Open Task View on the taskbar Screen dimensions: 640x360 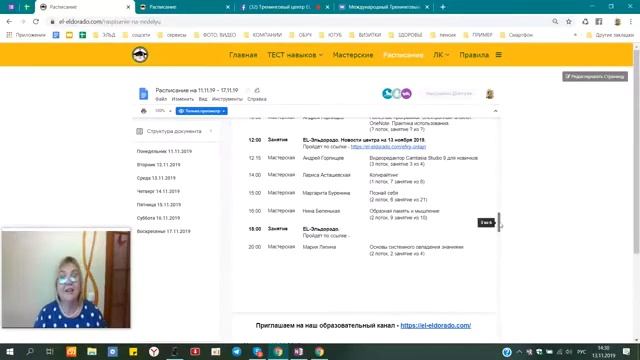(x=50, y=351)
